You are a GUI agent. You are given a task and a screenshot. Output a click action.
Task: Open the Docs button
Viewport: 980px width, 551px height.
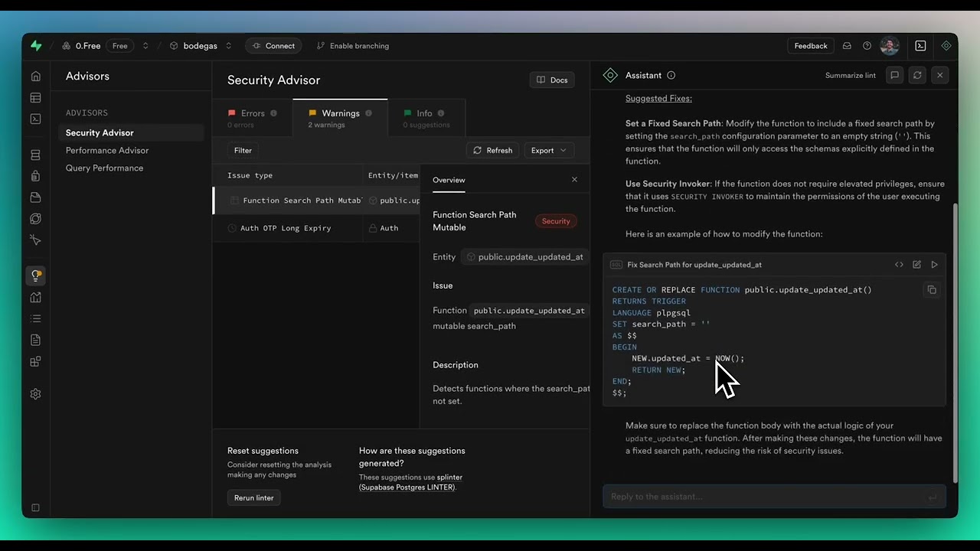552,80
